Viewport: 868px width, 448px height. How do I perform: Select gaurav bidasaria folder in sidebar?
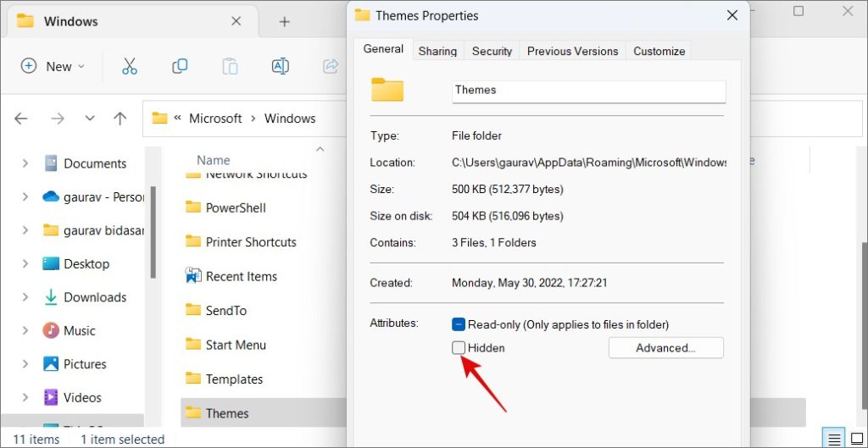point(93,230)
